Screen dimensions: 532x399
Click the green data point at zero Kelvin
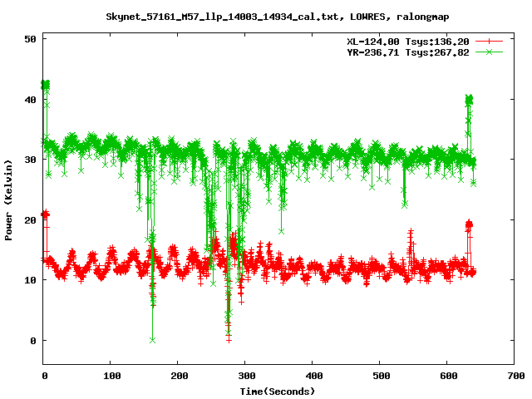153,340
